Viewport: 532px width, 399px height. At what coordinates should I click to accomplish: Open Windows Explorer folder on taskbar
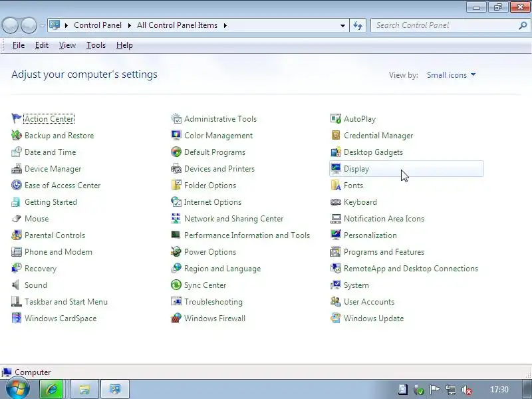pos(84,389)
